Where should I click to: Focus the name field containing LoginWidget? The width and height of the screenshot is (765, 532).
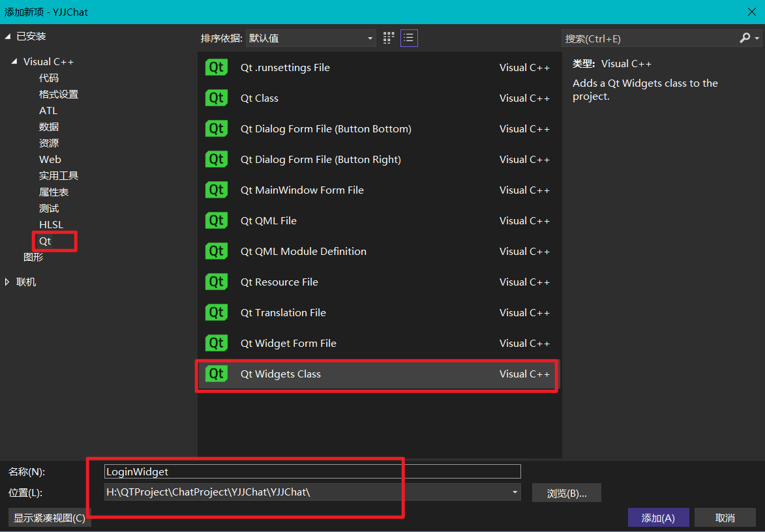pos(312,471)
